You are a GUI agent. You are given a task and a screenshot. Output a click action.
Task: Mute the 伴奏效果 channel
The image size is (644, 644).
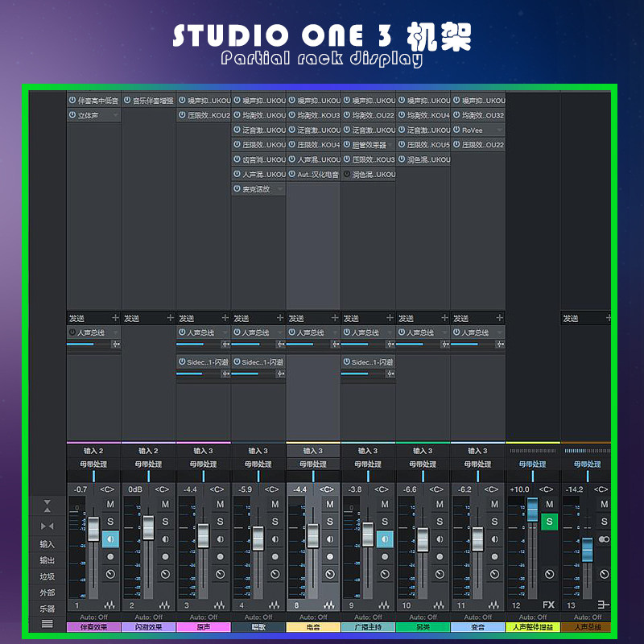coord(110,504)
